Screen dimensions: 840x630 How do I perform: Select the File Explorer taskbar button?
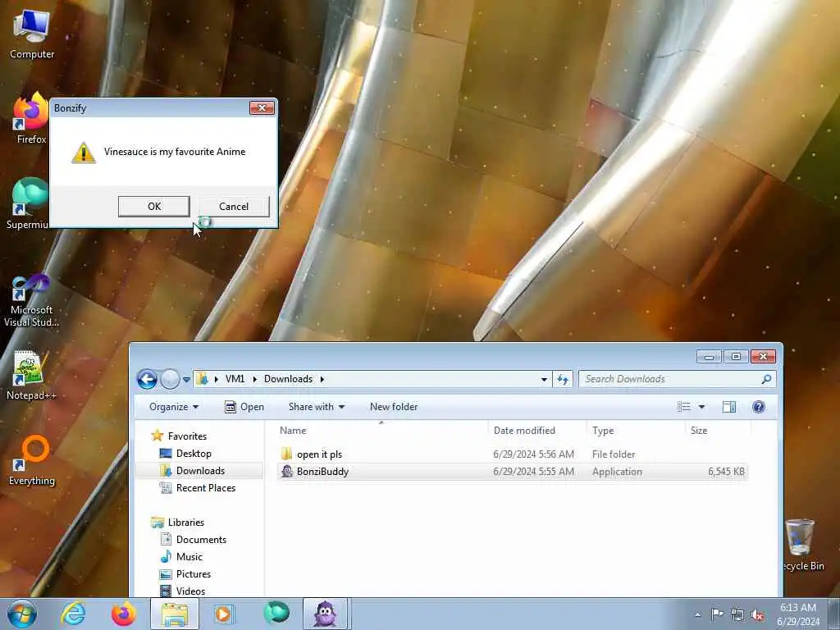pos(175,614)
